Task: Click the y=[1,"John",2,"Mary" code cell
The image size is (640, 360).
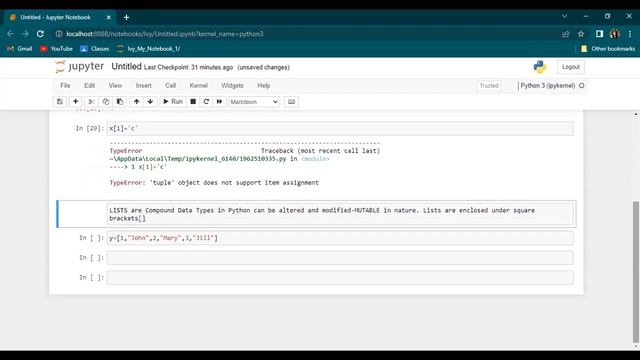Action: point(340,238)
